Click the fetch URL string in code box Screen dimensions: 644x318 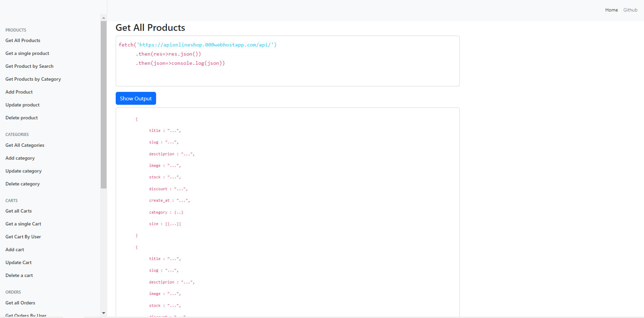(x=207, y=45)
